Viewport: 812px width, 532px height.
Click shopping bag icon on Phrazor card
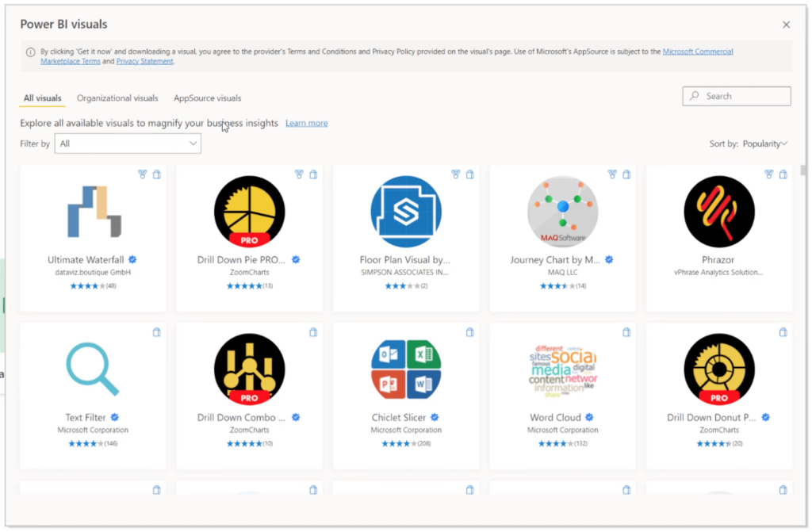point(783,174)
